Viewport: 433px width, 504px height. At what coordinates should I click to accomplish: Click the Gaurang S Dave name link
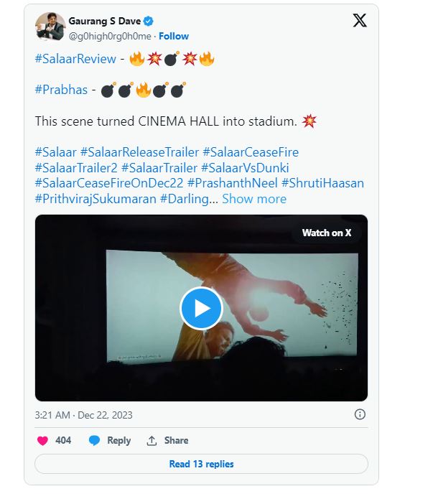104,22
